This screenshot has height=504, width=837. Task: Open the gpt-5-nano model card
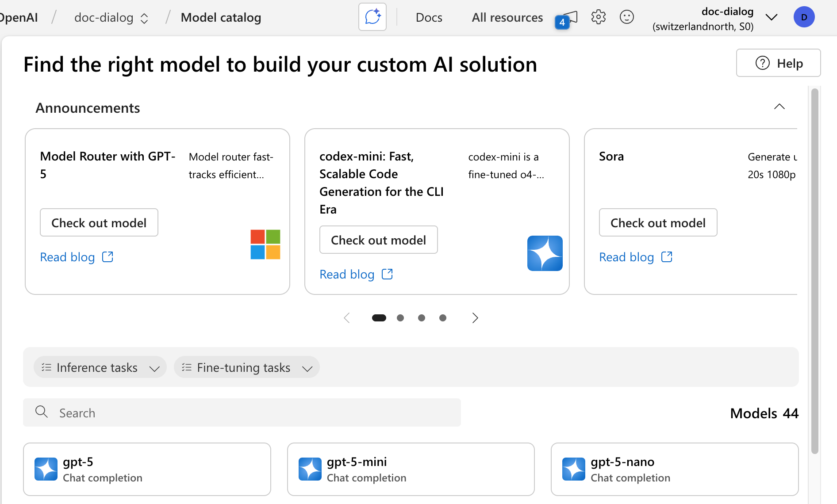[675, 469]
